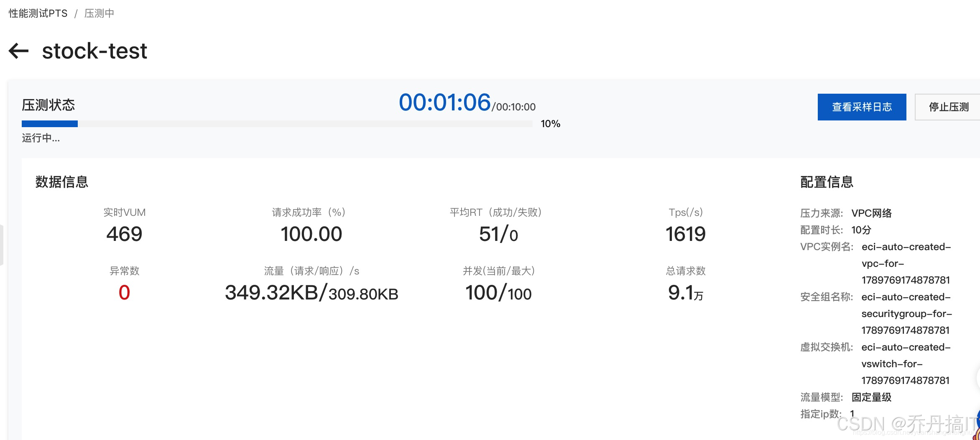Image resolution: width=980 pixels, height=440 pixels.
Task: Click the average RT value 51/0
Action: pyautogui.click(x=499, y=234)
